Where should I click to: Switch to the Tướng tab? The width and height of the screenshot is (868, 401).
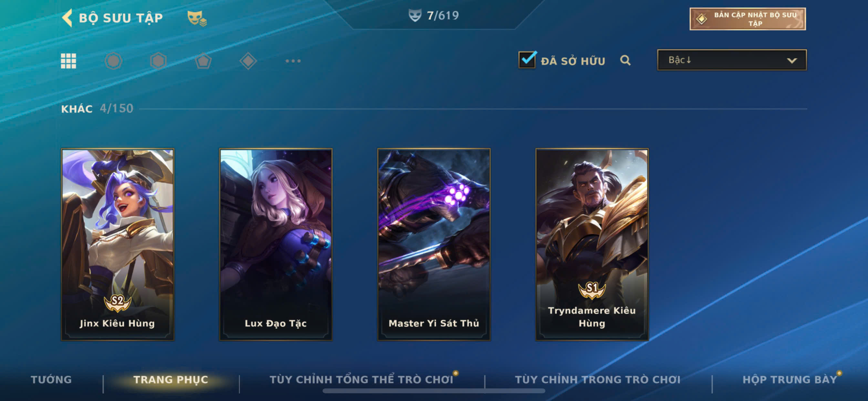51,379
